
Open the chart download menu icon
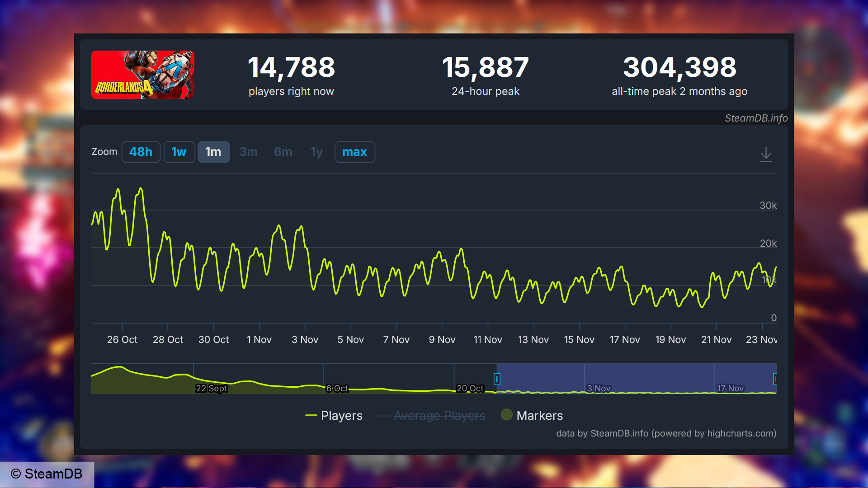[766, 155]
